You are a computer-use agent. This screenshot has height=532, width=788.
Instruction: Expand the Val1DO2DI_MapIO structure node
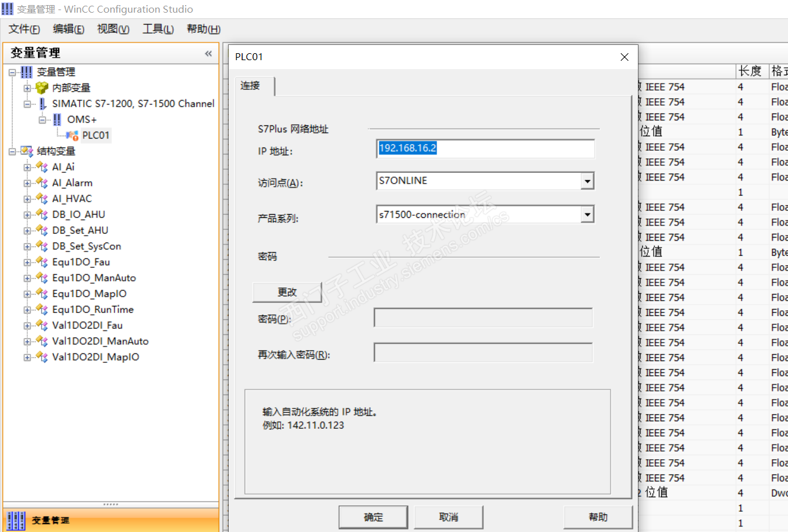[27, 357]
